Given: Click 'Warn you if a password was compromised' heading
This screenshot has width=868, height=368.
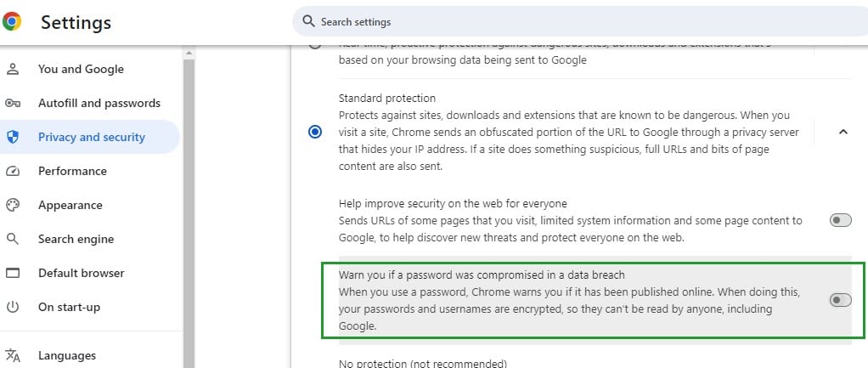Looking at the screenshot, I should (x=482, y=275).
